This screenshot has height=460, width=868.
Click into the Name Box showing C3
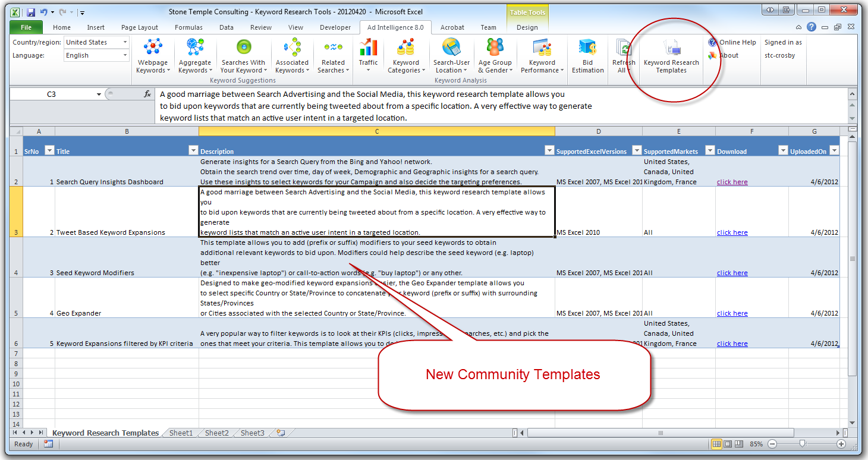coord(52,94)
